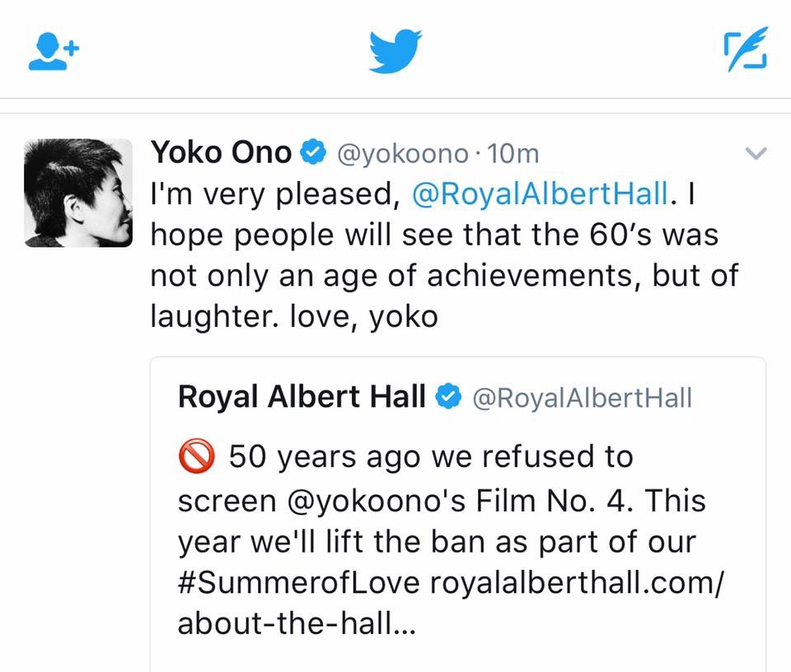Open the compose new tweet icon
This screenshot has height=672, width=791.
pos(744,49)
